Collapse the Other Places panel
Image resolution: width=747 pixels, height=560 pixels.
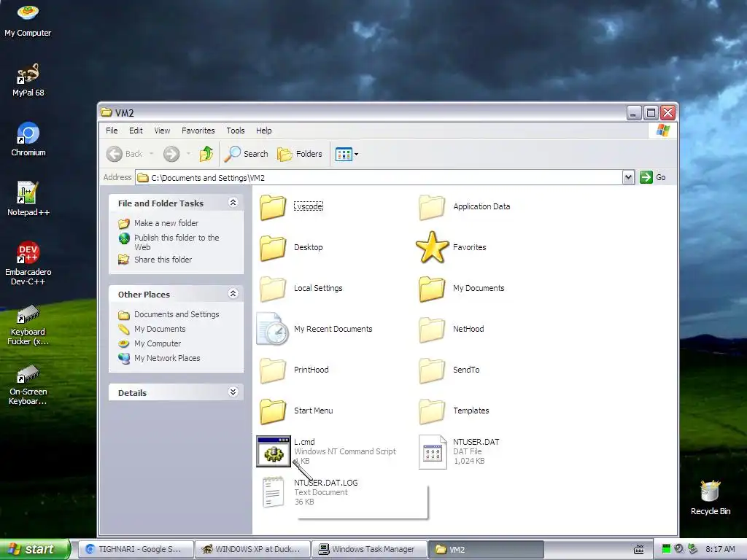(x=233, y=294)
